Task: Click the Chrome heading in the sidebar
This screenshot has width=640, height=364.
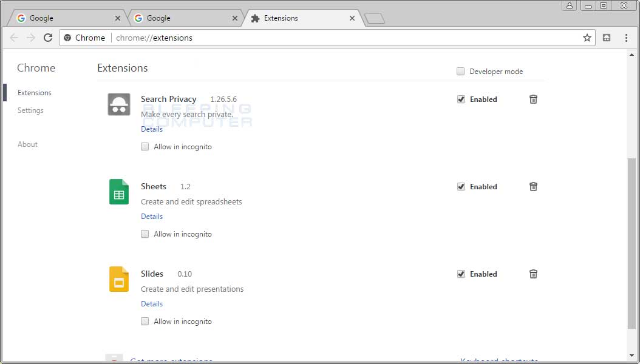Action: 36,68
